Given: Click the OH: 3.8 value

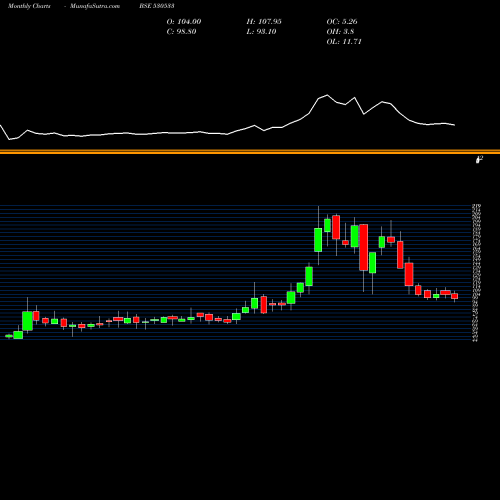Looking at the screenshot, I should tap(340, 32).
